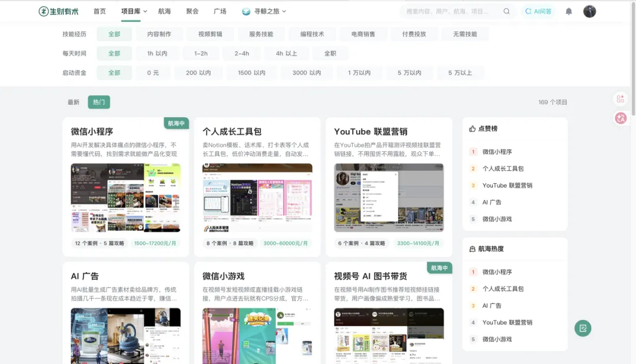Click 航海中 badge on 微信小程序 card
This screenshot has width=636, height=364.
pyautogui.click(x=176, y=123)
